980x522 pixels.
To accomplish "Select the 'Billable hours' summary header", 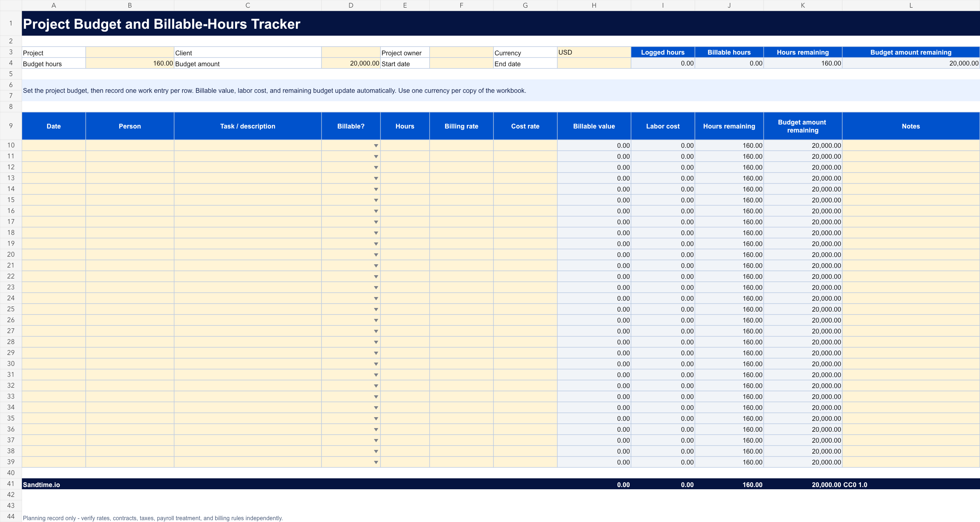I will 729,52.
